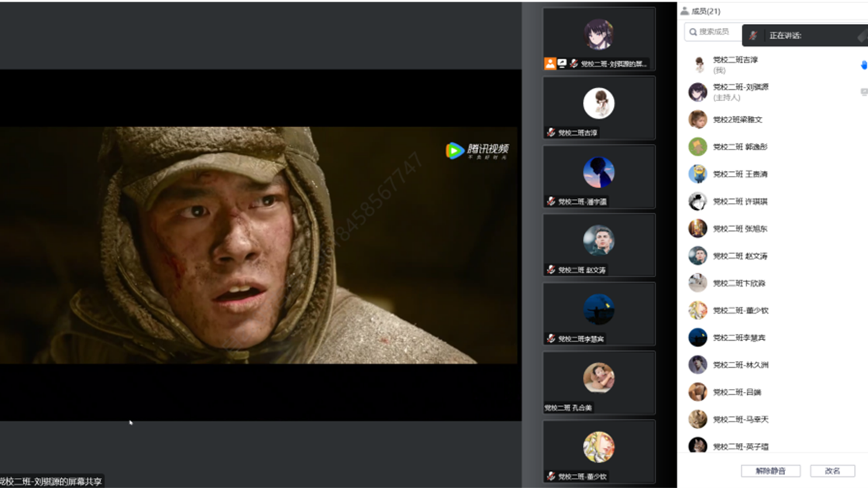Click muted mic icon on 李慧宾 video tile
Image resolution: width=868 pixels, height=488 pixels.
551,339
